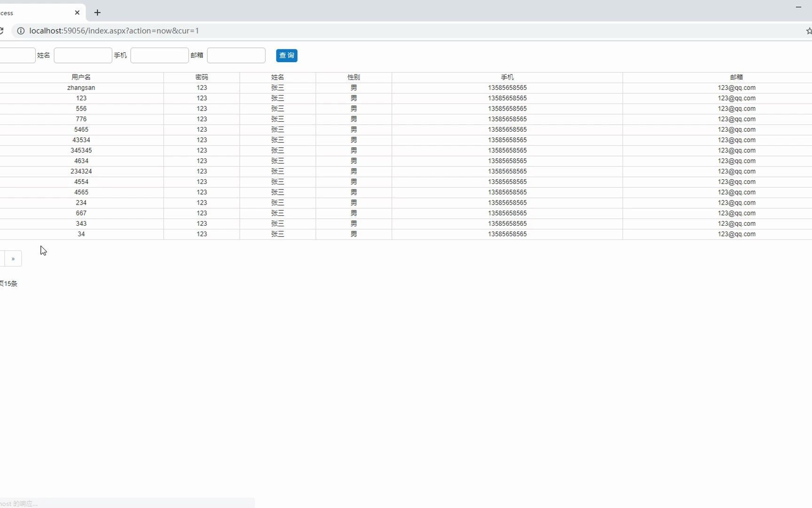Click the 性别 column header

[x=354, y=77]
